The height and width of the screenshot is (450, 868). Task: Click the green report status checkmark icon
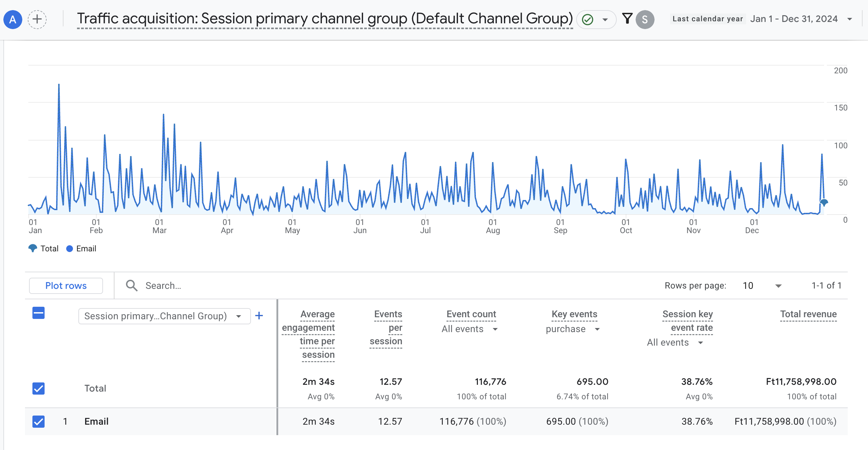588,20
